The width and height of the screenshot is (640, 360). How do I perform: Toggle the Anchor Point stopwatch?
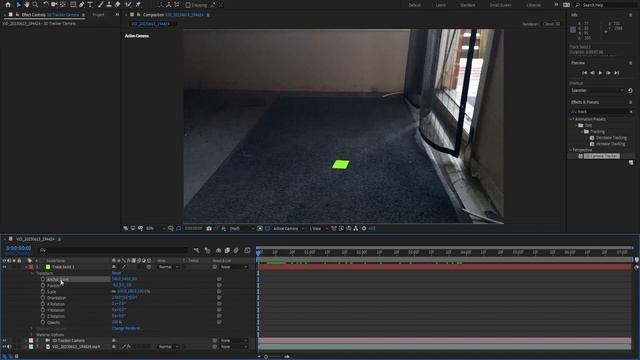pyautogui.click(x=43, y=280)
